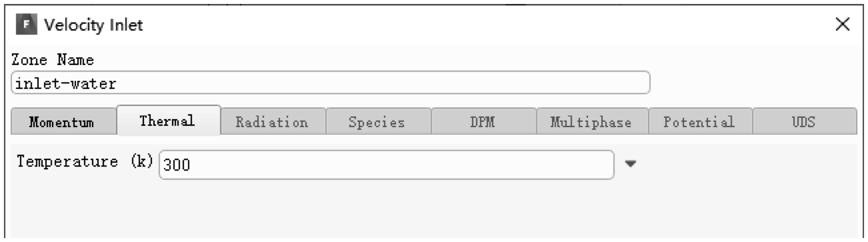The width and height of the screenshot is (868, 242).
Task: Click the Fluent application icon in title bar
Action: (x=26, y=24)
